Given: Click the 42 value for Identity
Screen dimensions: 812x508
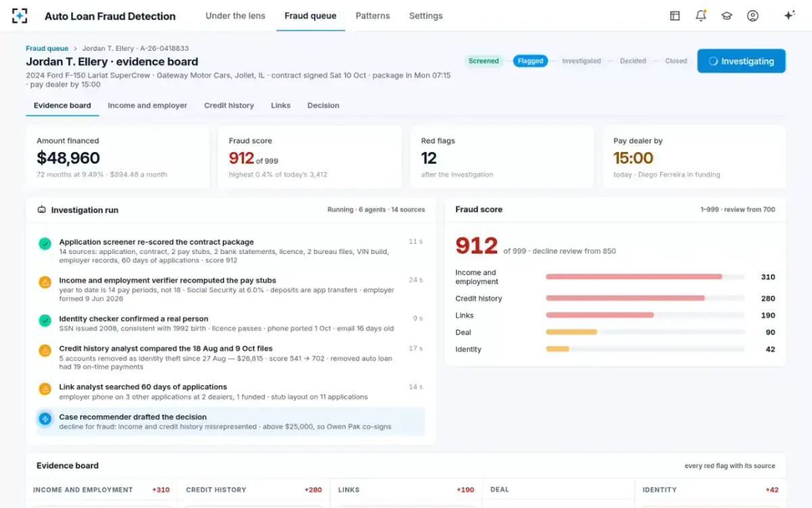Looking at the screenshot, I should click(770, 349).
